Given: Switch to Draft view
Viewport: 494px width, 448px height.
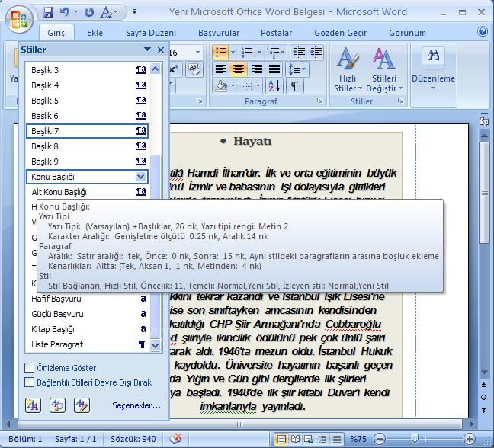Looking at the screenshot, I should [337, 439].
